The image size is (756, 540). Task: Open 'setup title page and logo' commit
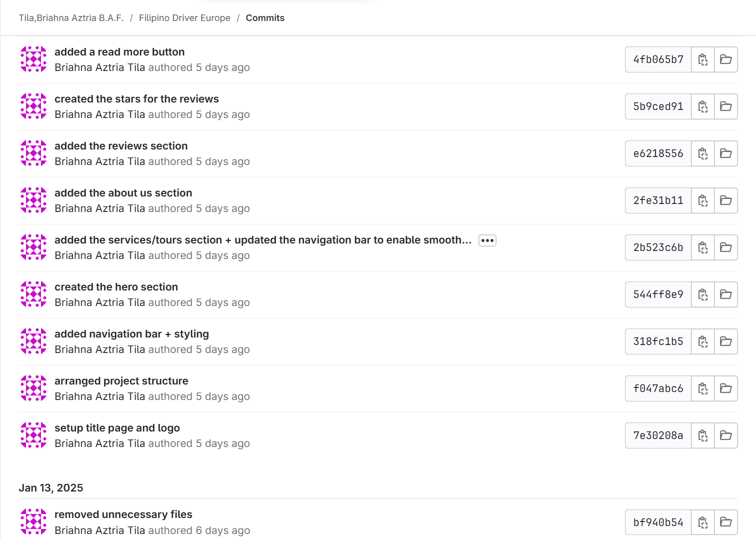point(117,428)
